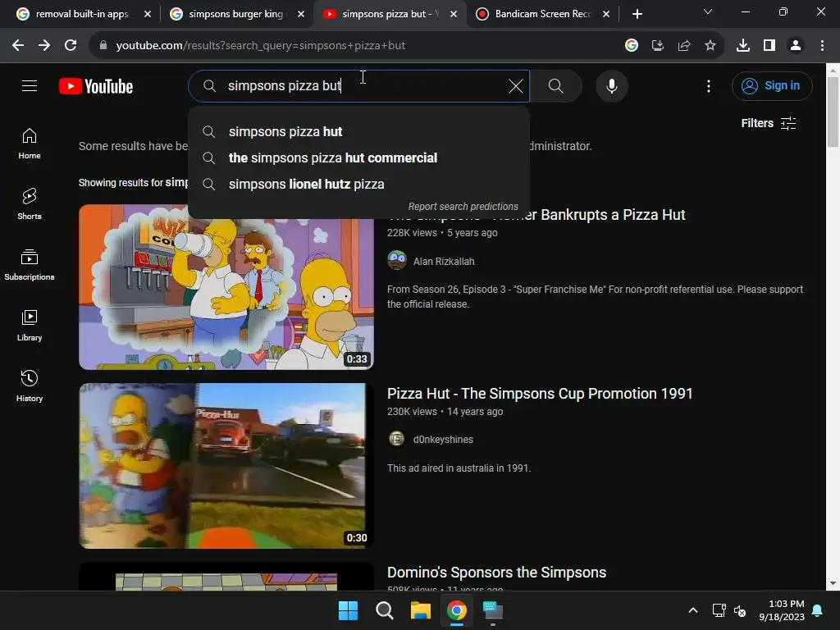This screenshot has height=630, width=840.
Task: Switch to Bandicam Screen Recorder tab
Action: coord(542,14)
